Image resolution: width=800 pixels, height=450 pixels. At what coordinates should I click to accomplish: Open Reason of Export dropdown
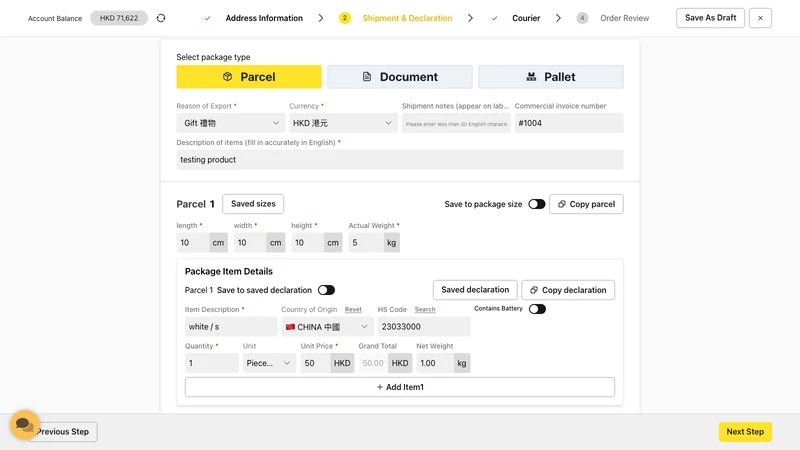click(231, 123)
